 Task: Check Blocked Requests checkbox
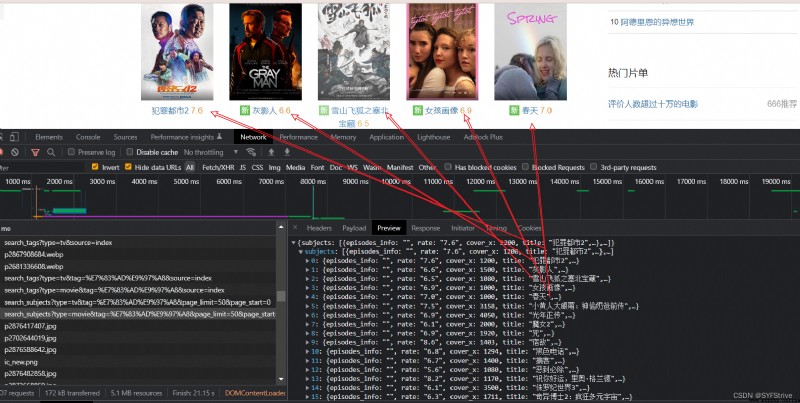(526, 167)
